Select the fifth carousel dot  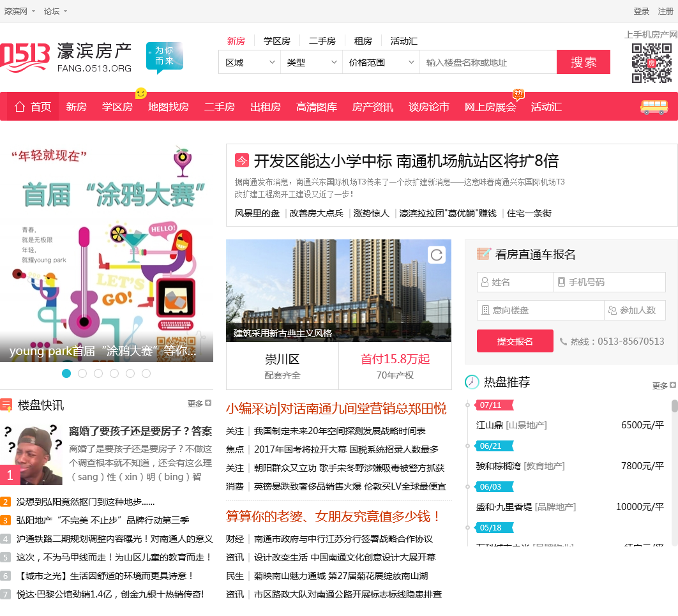(130, 373)
